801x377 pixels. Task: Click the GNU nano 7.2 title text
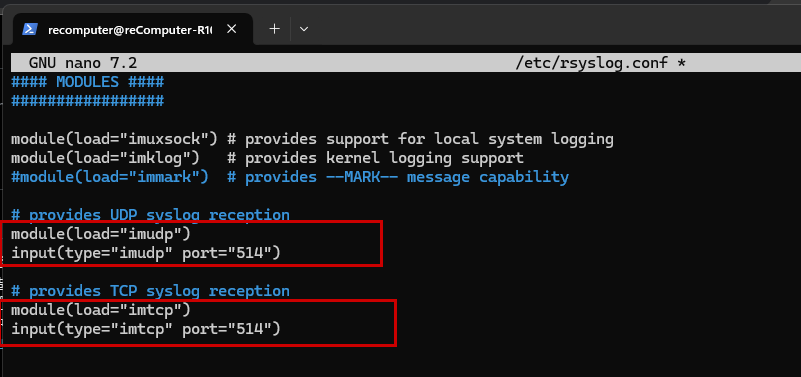point(83,63)
